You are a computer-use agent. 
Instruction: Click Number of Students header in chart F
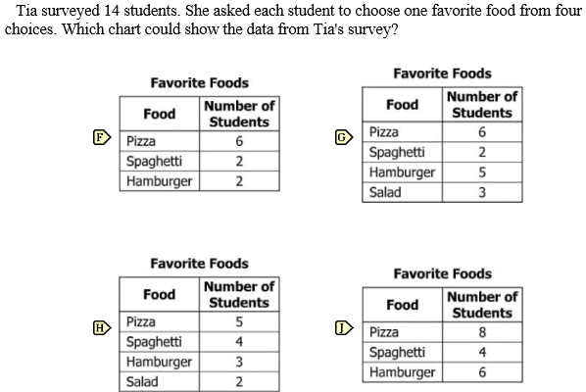(x=239, y=114)
